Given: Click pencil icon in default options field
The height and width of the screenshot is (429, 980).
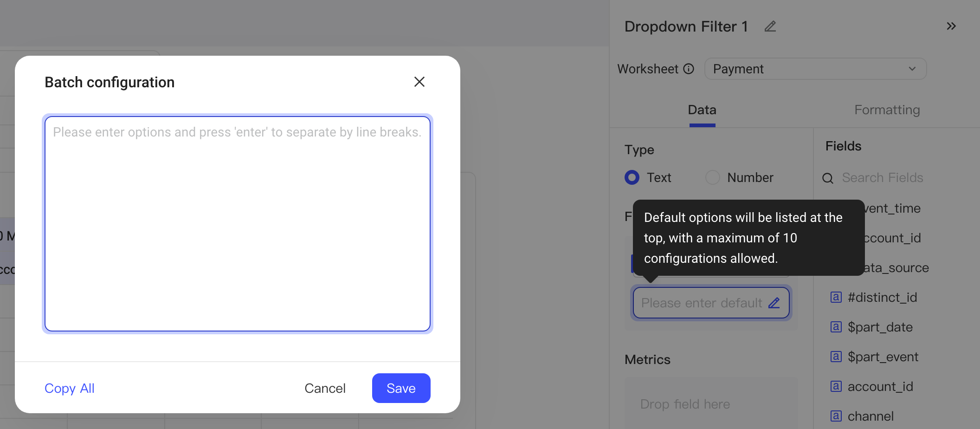Looking at the screenshot, I should coord(774,303).
